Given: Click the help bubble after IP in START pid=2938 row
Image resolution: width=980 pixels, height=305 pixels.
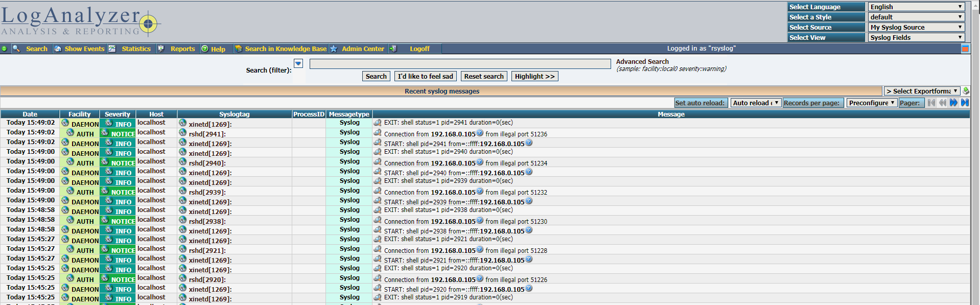Looking at the screenshot, I should pos(529,230).
